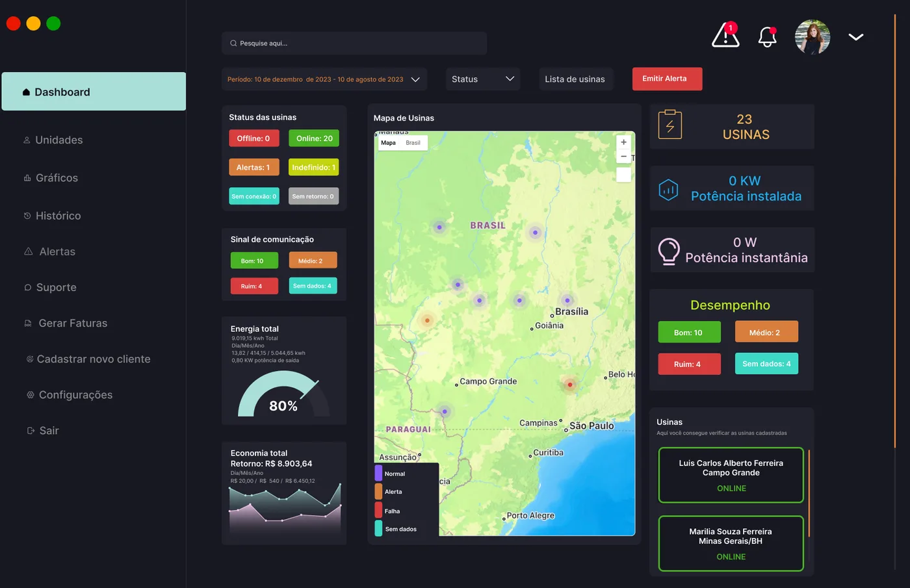The height and width of the screenshot is (588, 910).
Task: Click the Gerar Faturas sidebar icon
Action: [28, 323]
